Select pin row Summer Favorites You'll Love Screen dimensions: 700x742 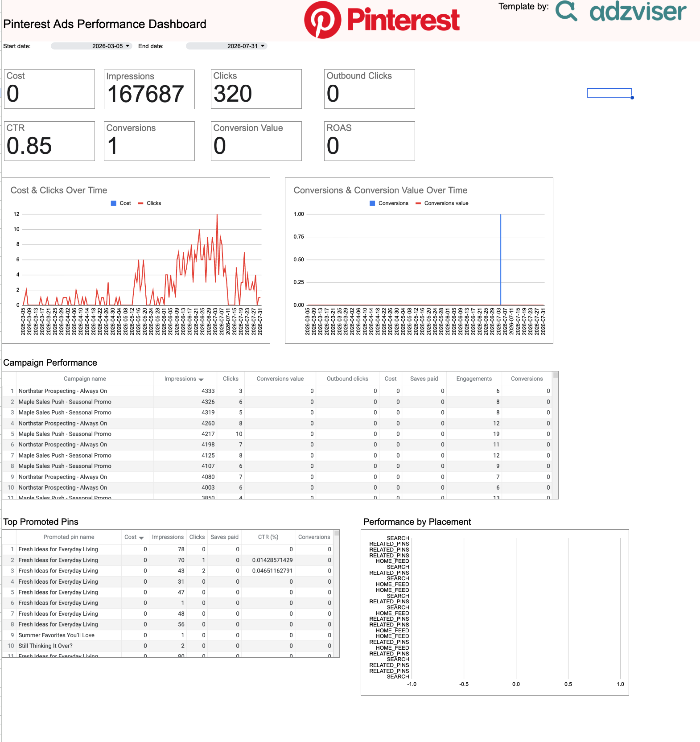(168, 635)
